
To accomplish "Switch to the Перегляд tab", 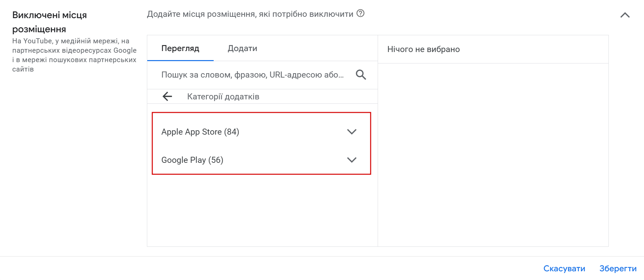I will click(x=180, y=48).
